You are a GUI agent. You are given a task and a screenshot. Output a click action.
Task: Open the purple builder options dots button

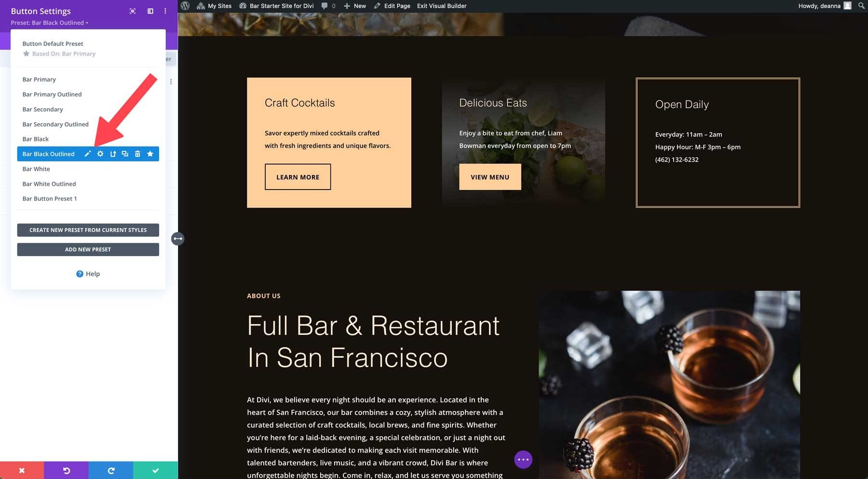[523, 460]
